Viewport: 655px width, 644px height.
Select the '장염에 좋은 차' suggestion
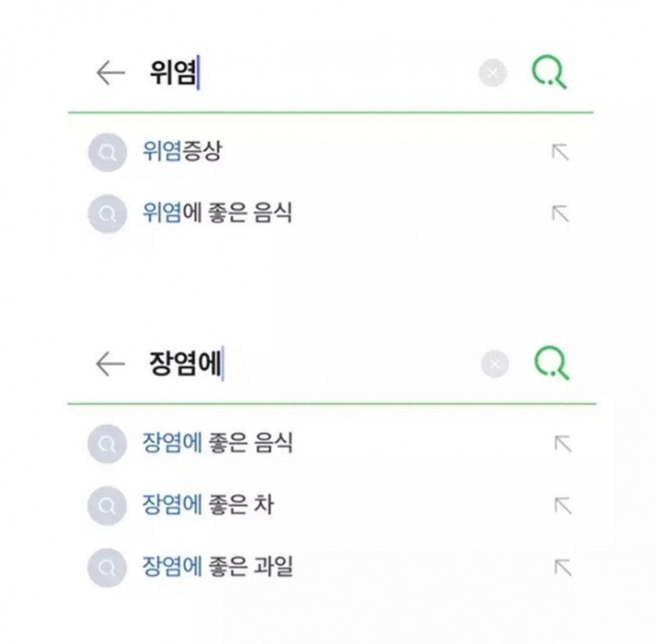point(208,504)
